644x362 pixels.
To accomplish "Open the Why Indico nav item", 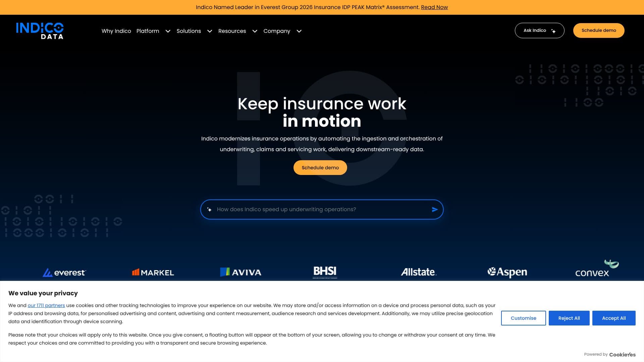I will pos(116,31).
